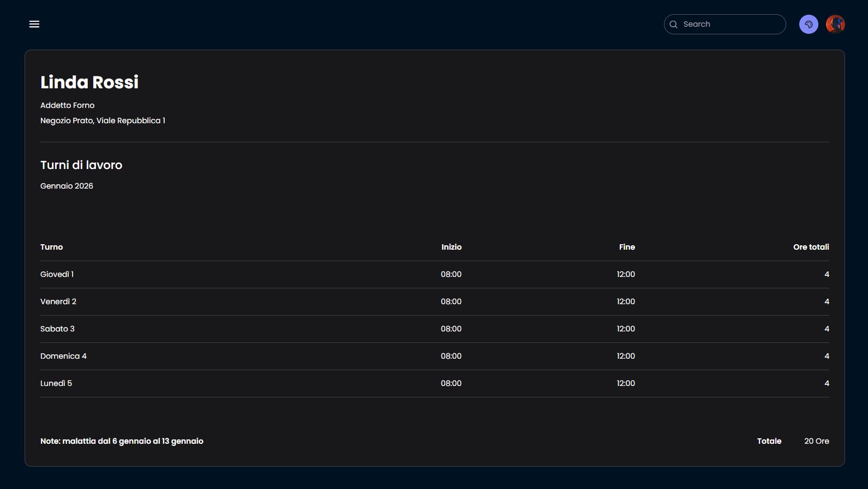Click the magnifier icon in search

[x=674, y=25]
